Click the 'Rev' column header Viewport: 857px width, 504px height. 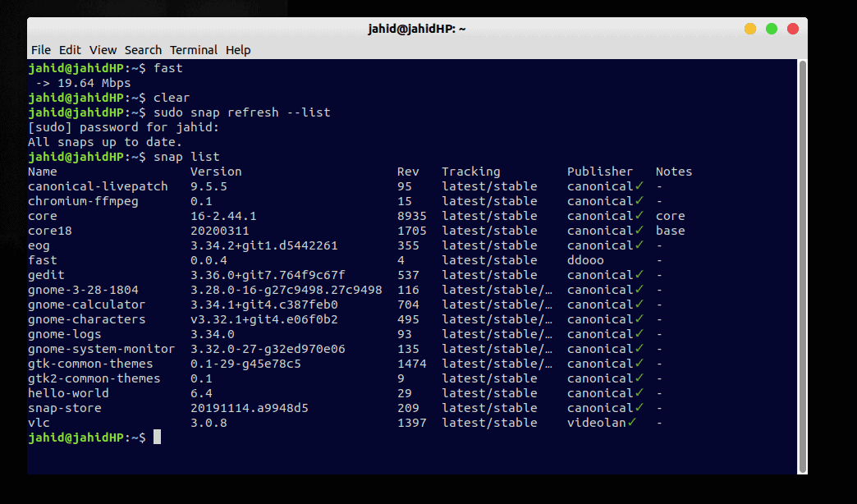tap(408, 172)
